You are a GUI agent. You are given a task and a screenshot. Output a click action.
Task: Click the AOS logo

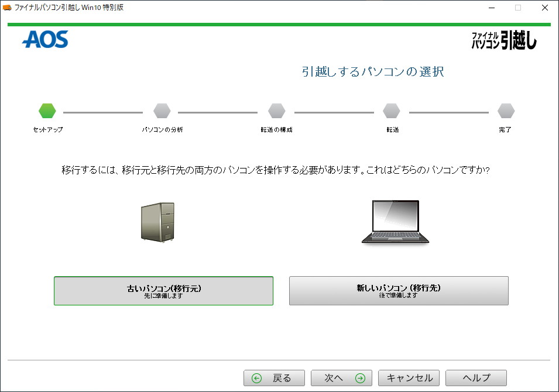pyautogui.click(x=45, y=40)
